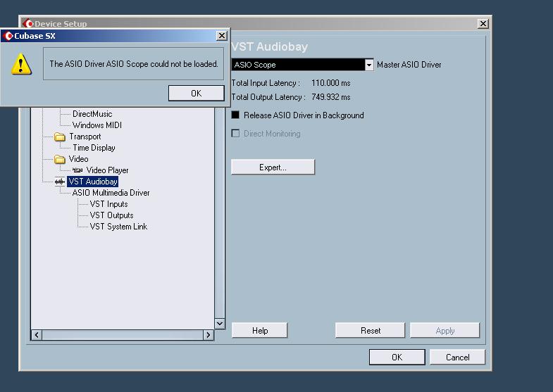Click the Cubase SX logo in the dialog title bar
553x392 pixels.
[x=8, y=36]
